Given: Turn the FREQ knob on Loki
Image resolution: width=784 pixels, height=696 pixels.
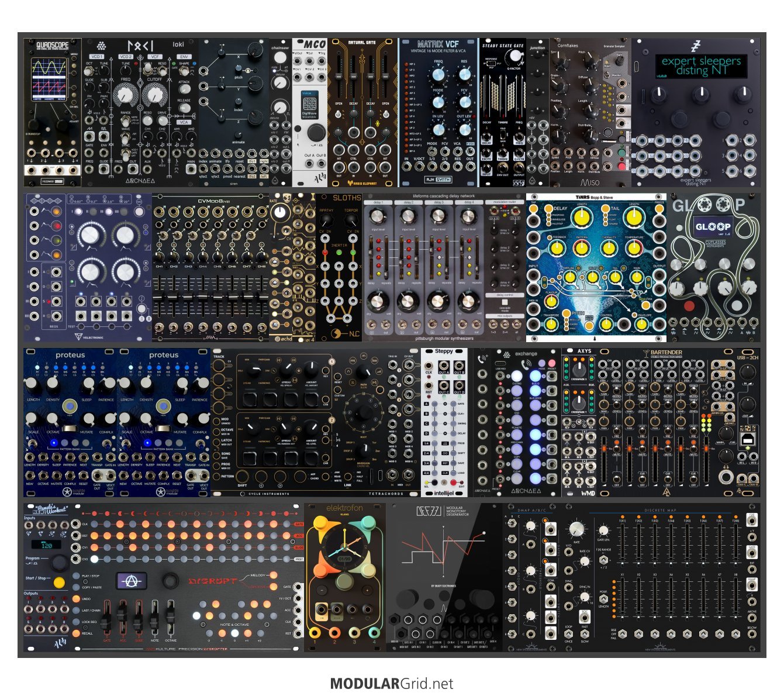Looking at the screenshot, I should pyautogui.click(x=125, y=95).
